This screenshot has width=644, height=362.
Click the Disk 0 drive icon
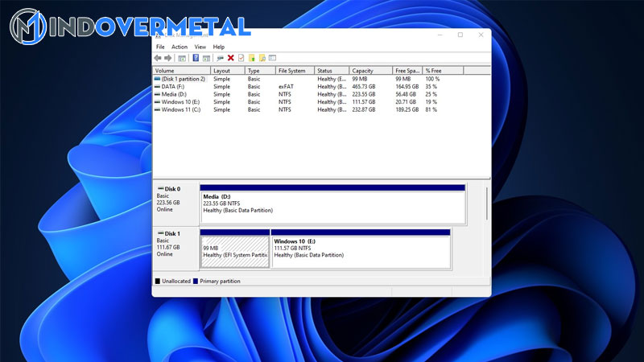tap(159, 189)
